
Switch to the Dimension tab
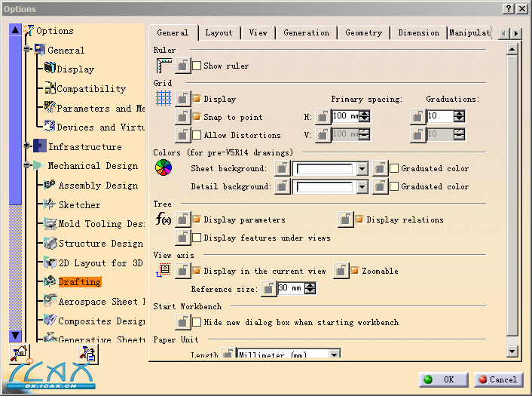(418, 33)
